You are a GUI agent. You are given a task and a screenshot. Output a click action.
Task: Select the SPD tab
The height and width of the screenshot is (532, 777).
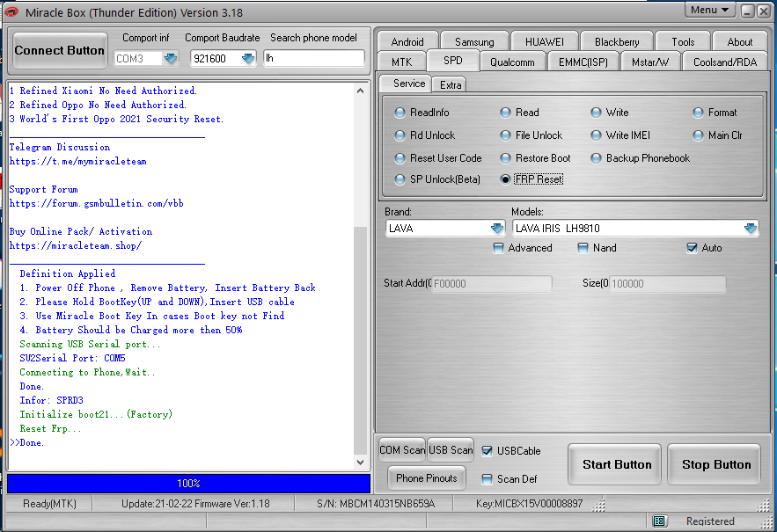pyautogui.click(x=453, y=61)
